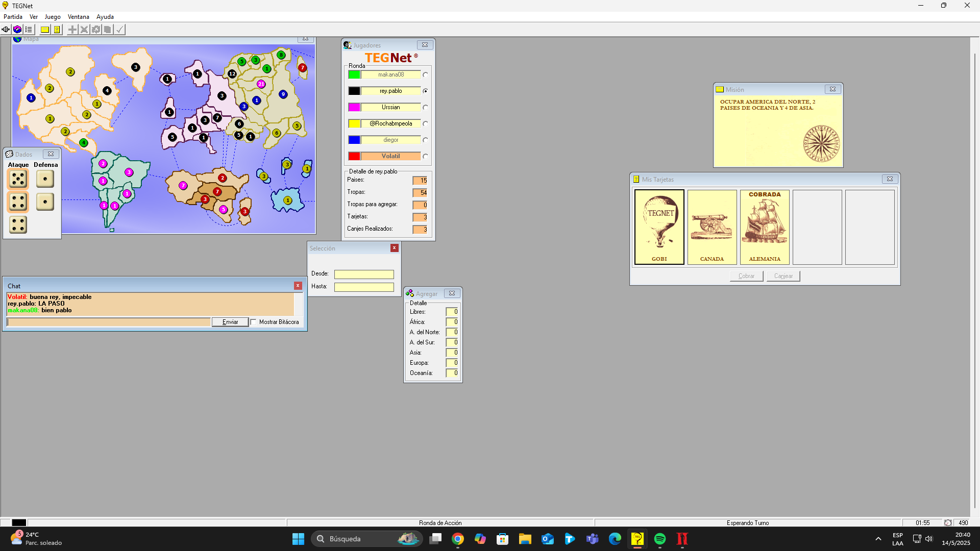
Task: Select the CANADA card
Action: point(712,227)
